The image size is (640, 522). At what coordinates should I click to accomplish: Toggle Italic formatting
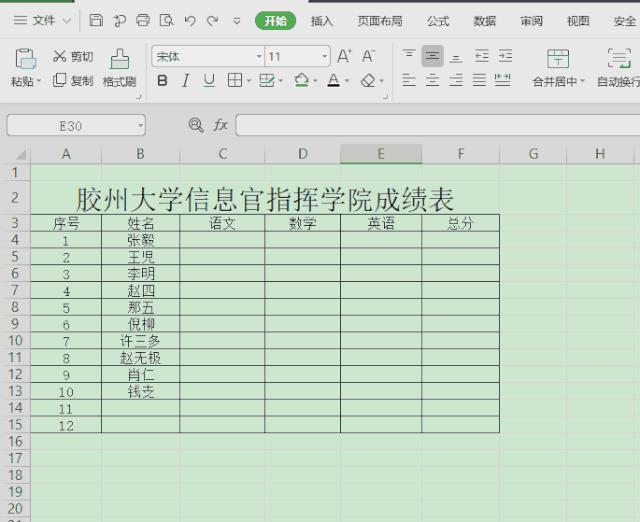(186, 80)
